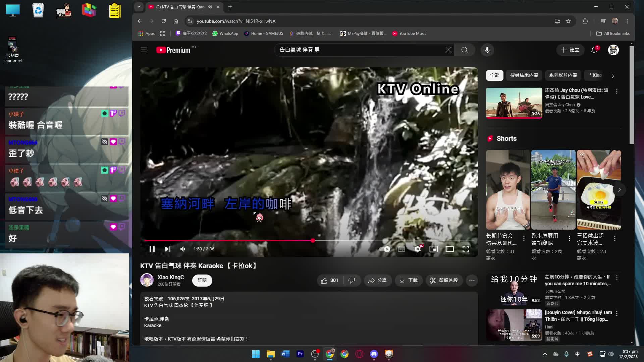
Task: Open options for 三招做出超 short
Action: point(615,238)
